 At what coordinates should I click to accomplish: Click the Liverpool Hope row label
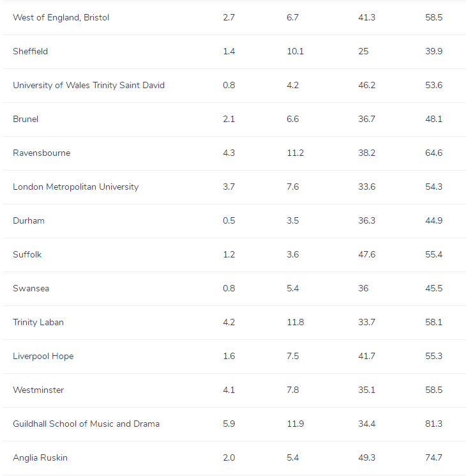click(43, 356)
